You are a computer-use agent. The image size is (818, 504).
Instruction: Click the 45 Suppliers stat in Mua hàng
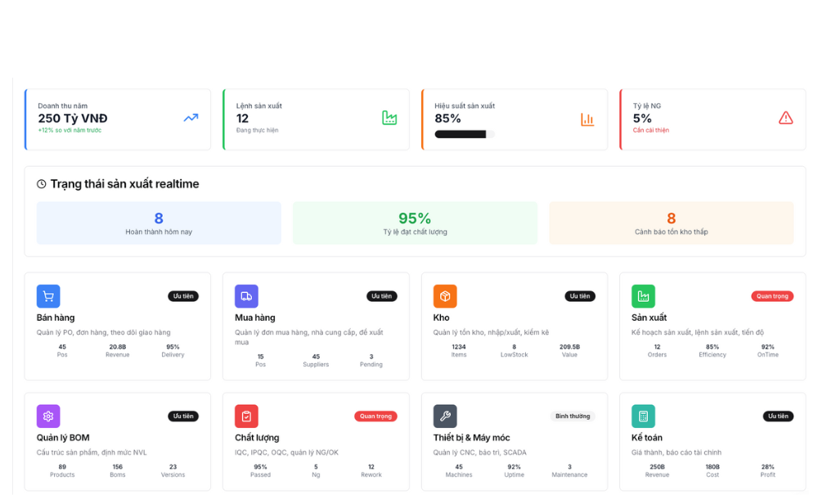316,361
